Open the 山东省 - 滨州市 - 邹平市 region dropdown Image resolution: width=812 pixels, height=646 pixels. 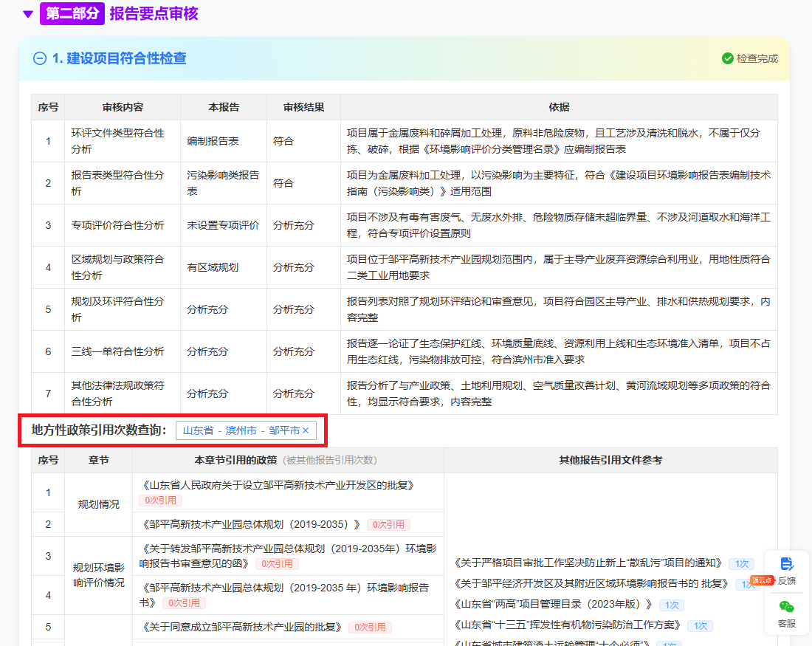(x=241, y=430)
